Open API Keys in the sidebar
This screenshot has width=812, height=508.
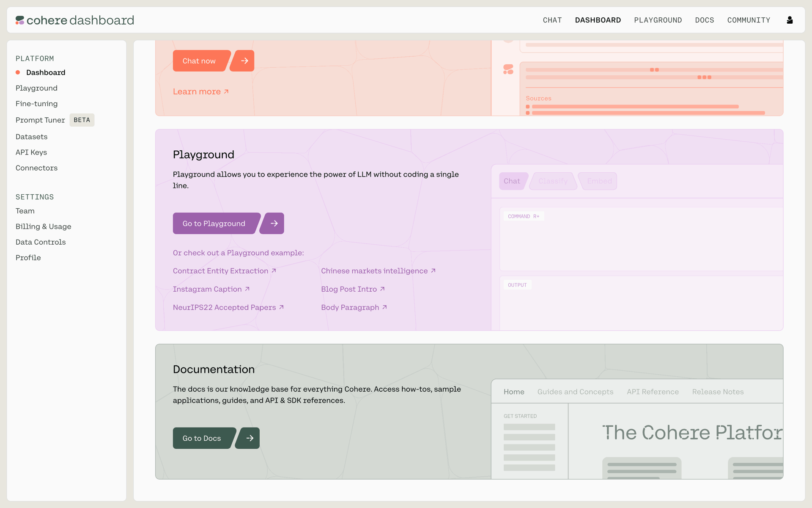31,152
